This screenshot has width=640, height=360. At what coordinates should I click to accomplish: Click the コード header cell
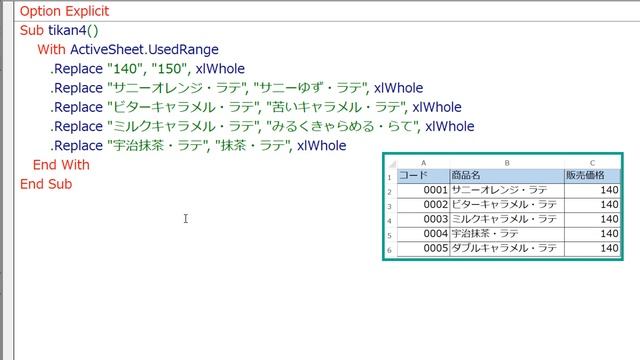(x=423, y=176)
